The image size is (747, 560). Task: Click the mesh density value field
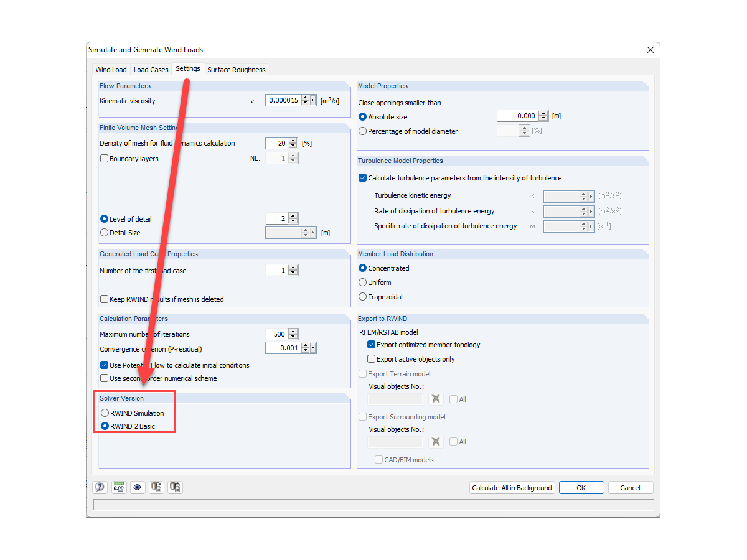(x=277, y=143)
